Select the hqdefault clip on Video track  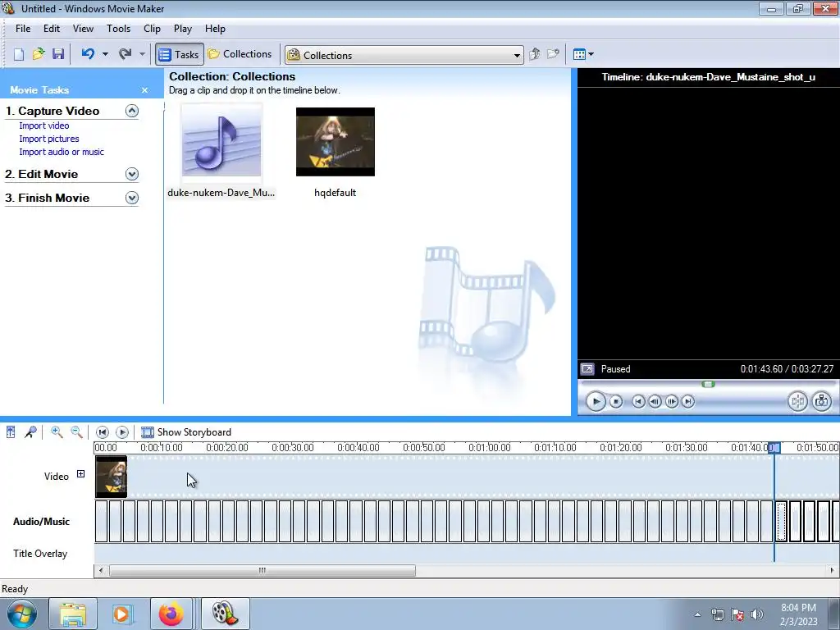(x=112, y=477)
